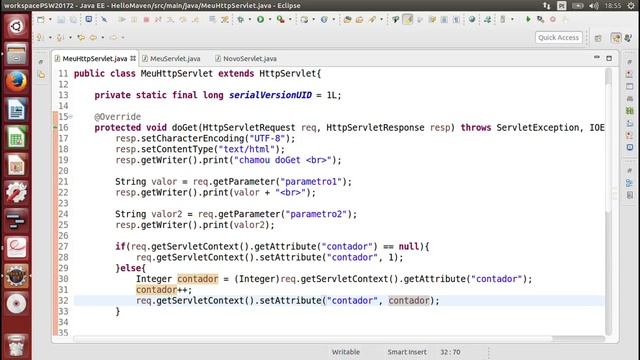Toggle Mark Occurrences highlighted icon
This screenshot has height=360, width=640.
point(408,19)
